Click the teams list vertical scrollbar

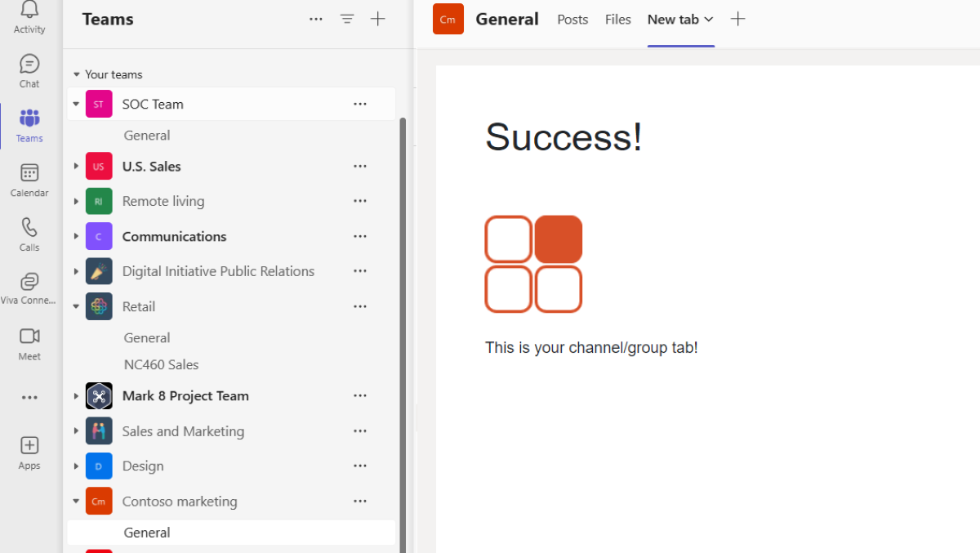point(402,327)
